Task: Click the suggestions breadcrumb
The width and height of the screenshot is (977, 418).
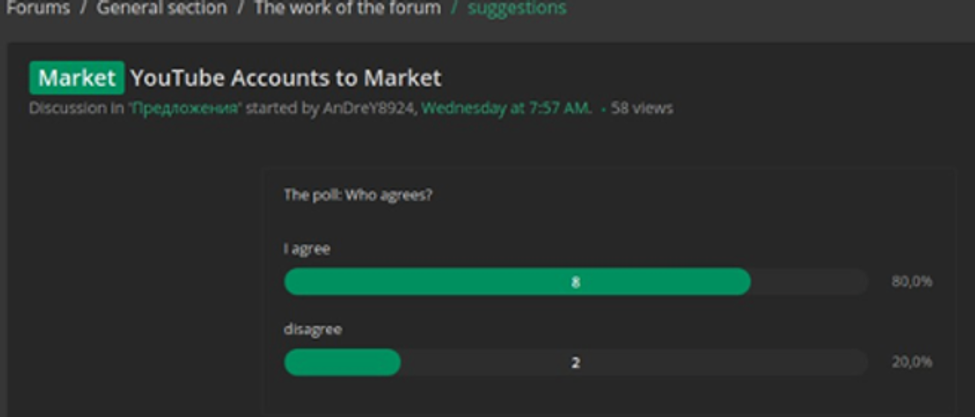Action: 516,8
